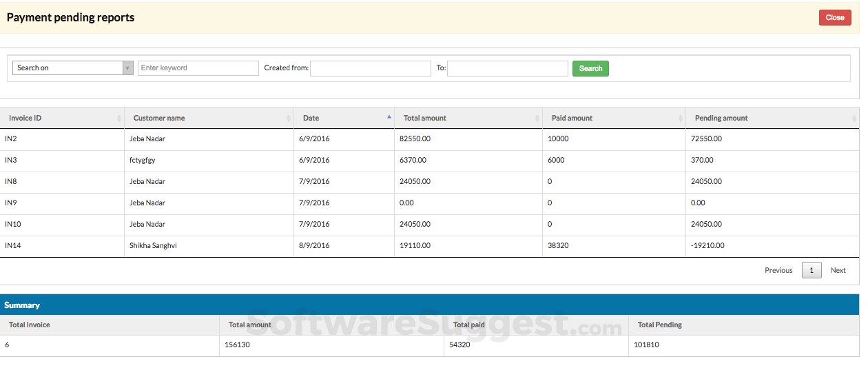Go to Previous page of results
868x390 pixels.
[x=778, y=270]
